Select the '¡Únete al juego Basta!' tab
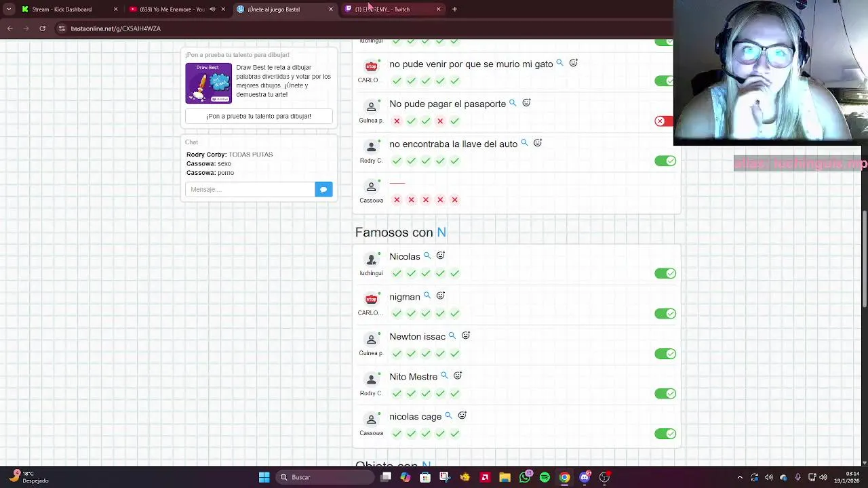Screen dimensions: 868x488 click(285, 9)
